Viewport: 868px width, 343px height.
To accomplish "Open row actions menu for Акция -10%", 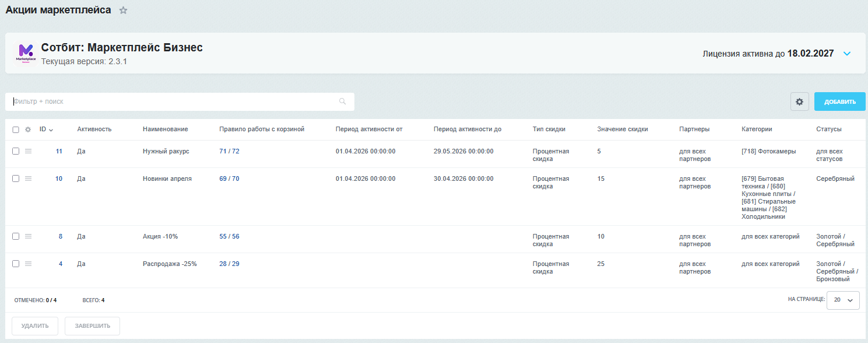I will [28, 236].
